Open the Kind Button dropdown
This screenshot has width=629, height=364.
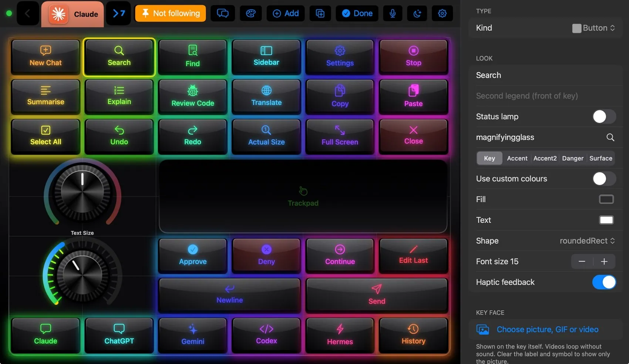(x=594, y=28)
